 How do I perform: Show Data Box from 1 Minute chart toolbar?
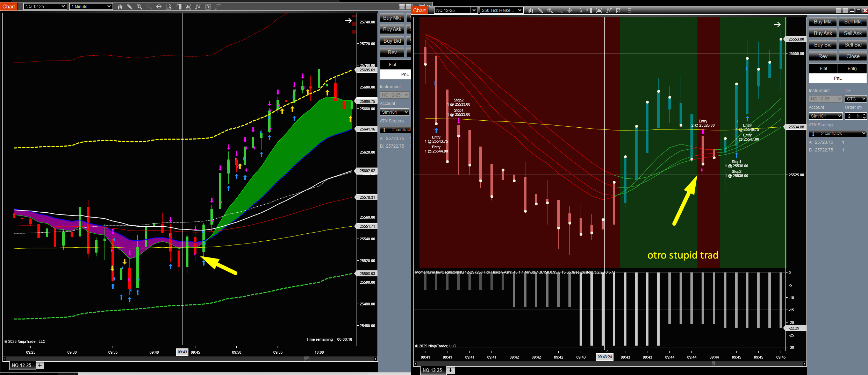coord(168,7)
